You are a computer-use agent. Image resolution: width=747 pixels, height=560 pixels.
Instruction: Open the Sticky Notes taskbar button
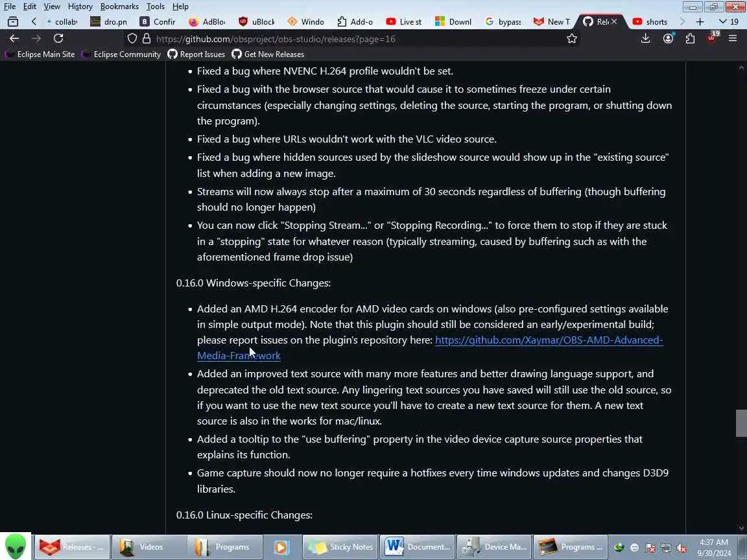point(340,547)
